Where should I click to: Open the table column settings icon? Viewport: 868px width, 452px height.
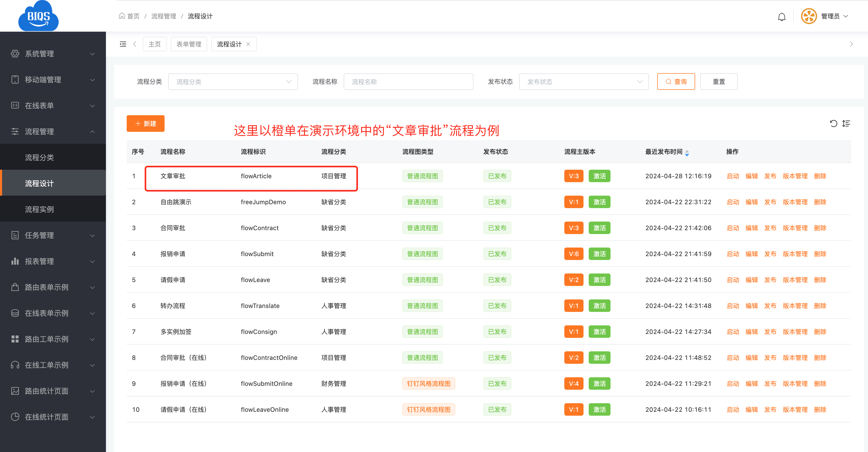846,124
